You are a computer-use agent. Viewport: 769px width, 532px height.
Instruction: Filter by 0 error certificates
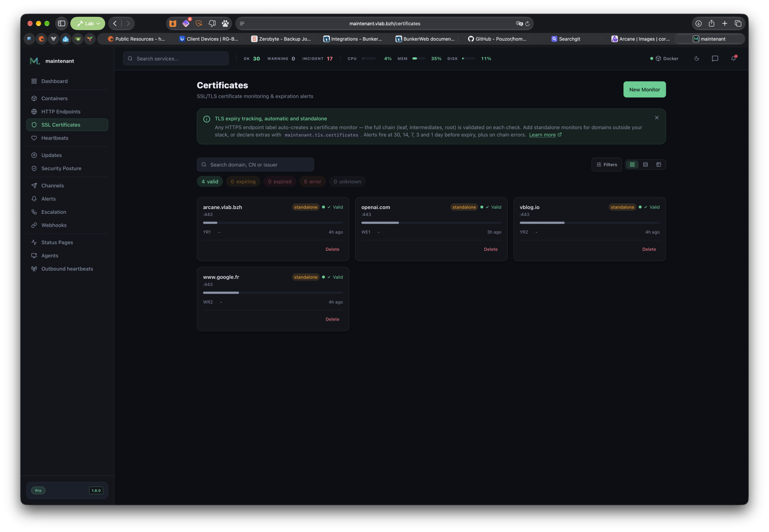tap(312, 181)
